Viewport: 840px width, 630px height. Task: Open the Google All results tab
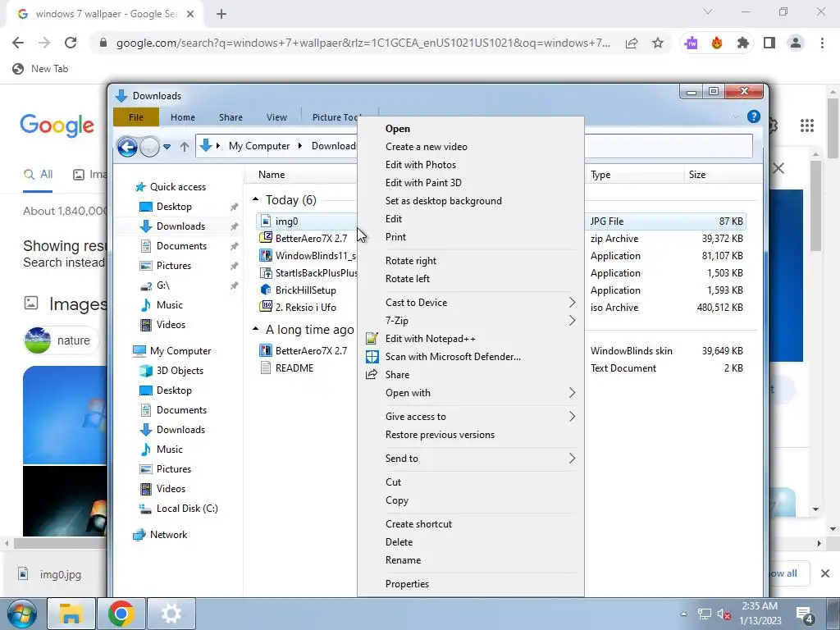[38, 174]
